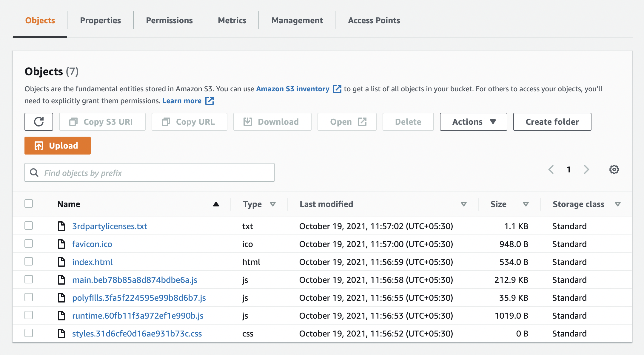The width and height of the screenshot is (644, 355).
Task: Open the 3rdpartylicenses.txt object link
Action: tap(110, 226)
